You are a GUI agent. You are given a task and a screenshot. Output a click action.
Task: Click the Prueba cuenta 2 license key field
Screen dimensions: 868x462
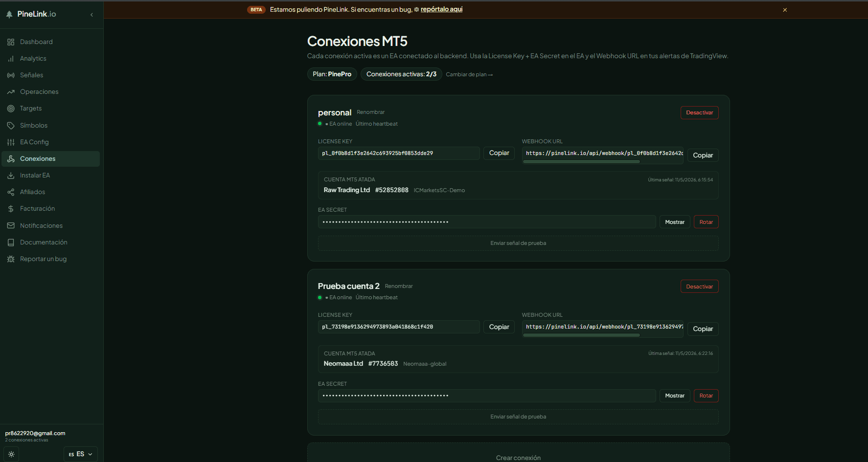click(399, 327)
